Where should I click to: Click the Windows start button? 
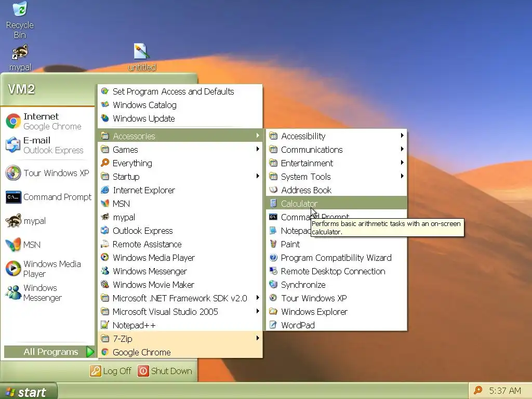point(29,392)
